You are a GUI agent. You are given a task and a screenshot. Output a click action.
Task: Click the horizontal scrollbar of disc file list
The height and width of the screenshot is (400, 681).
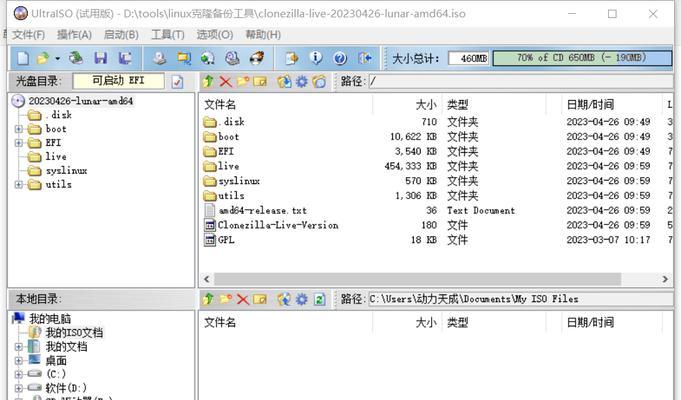pos(417,279)
